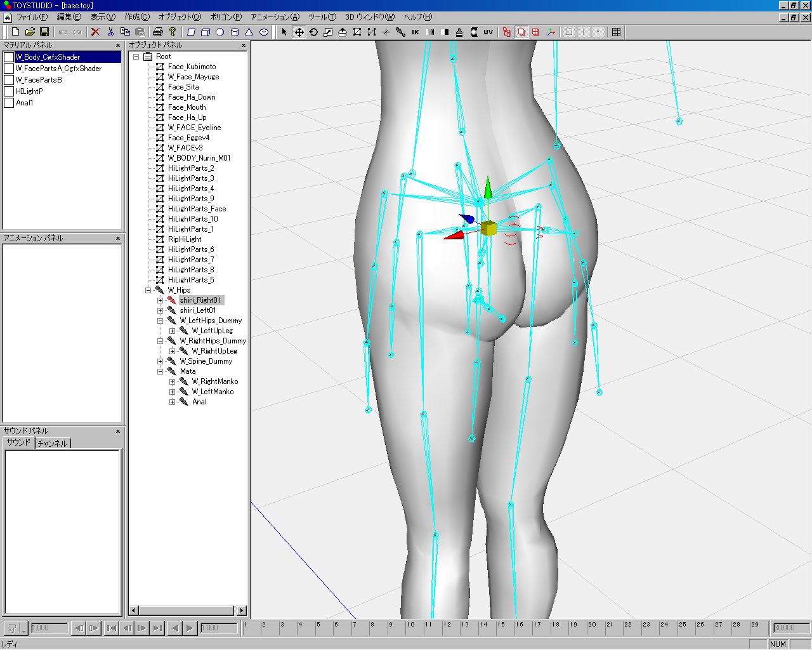The height and width of the screenshot is (650, 812).
Task: Open the ポリゴン(P) menu
Action: [x=225, y=17]
